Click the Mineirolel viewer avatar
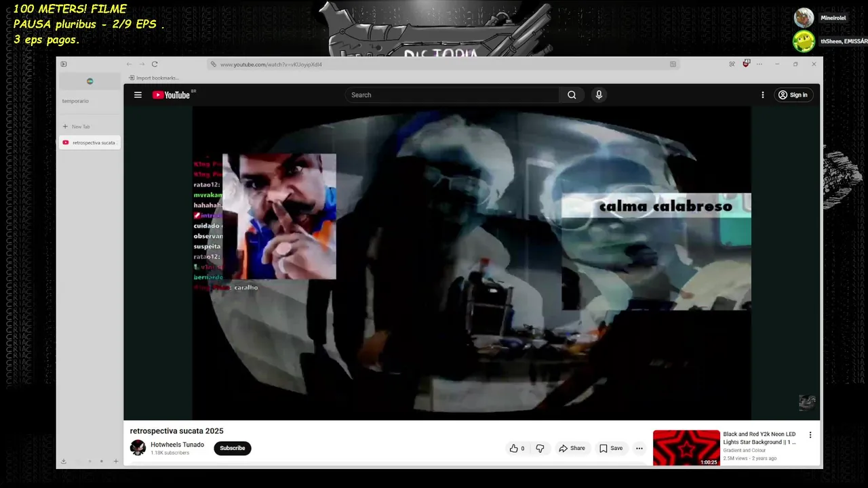The image size is (868, 488). click(x=804, y=18)
